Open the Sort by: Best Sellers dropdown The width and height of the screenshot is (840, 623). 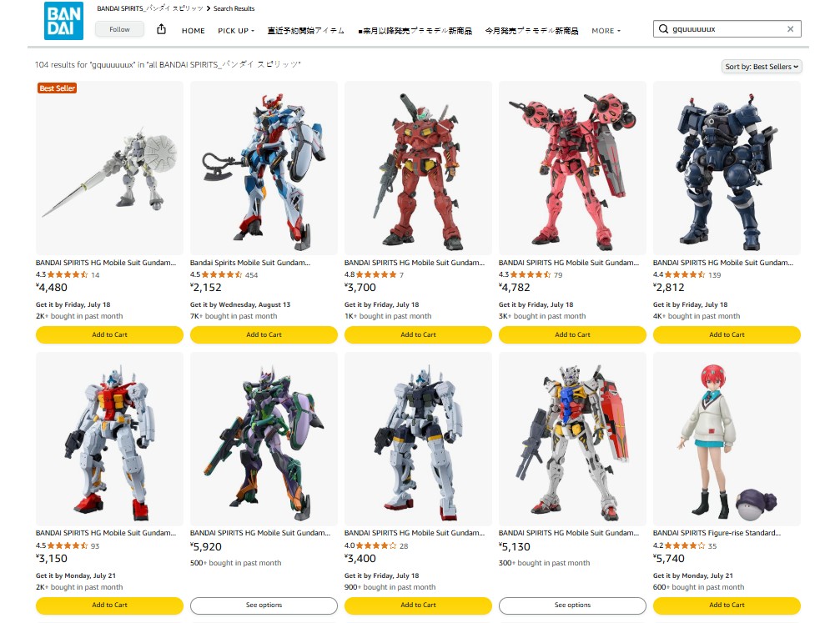point(762,67)
